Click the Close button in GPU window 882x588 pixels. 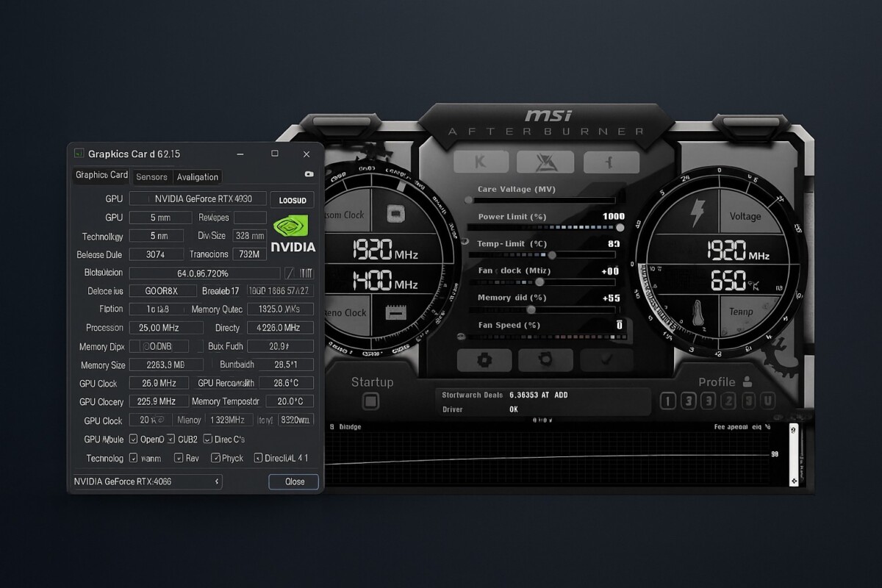tap(294, 481)
